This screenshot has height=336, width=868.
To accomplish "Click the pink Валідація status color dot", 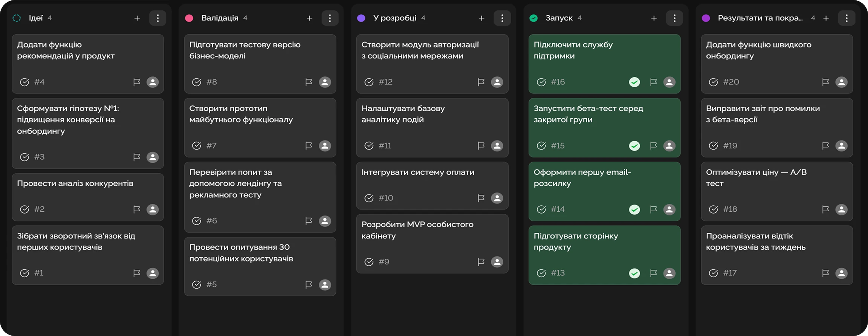I will click(x=189, y=18).
